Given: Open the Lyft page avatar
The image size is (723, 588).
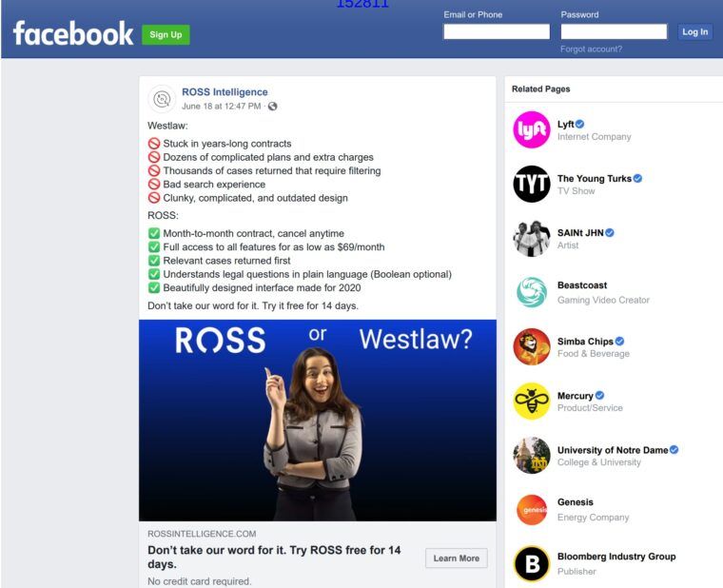Looking at the screenshot, I should [x=532, y=129].
